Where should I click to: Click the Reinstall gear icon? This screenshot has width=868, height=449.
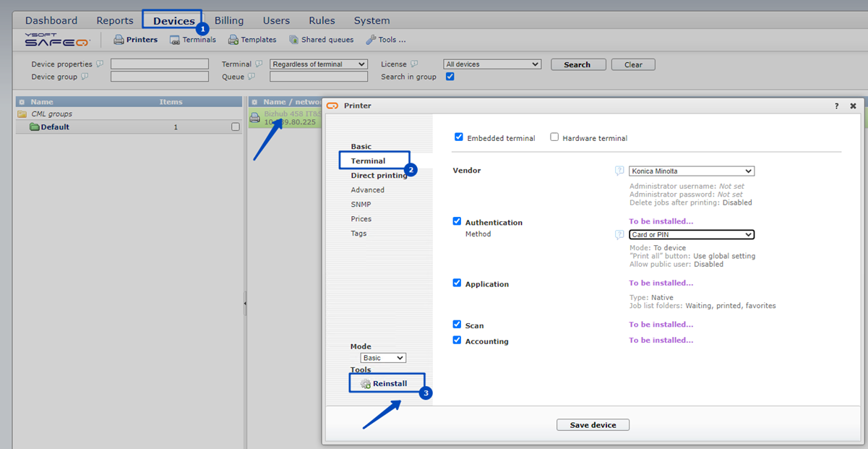366,384
